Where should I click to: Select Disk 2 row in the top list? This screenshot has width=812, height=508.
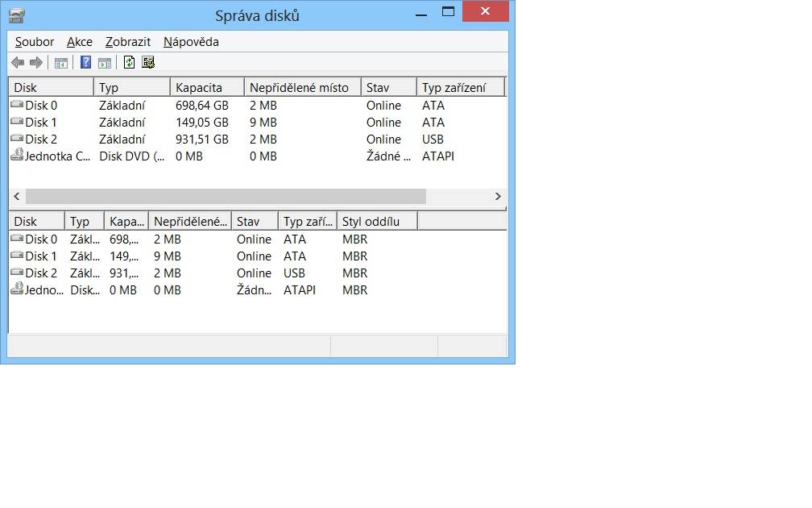(258, 139)
